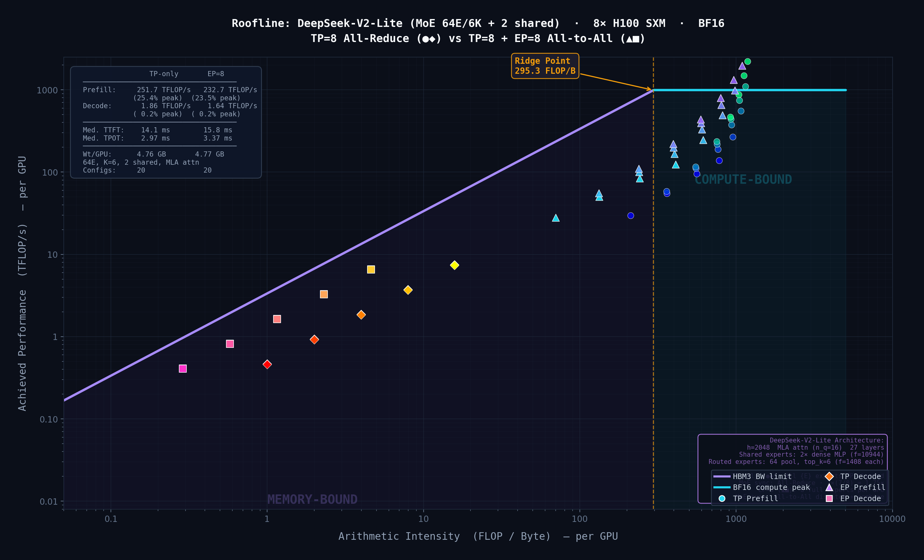Click the 'TP-only' column header
Screen dimensions: 924x560
(x=164, y=74)
